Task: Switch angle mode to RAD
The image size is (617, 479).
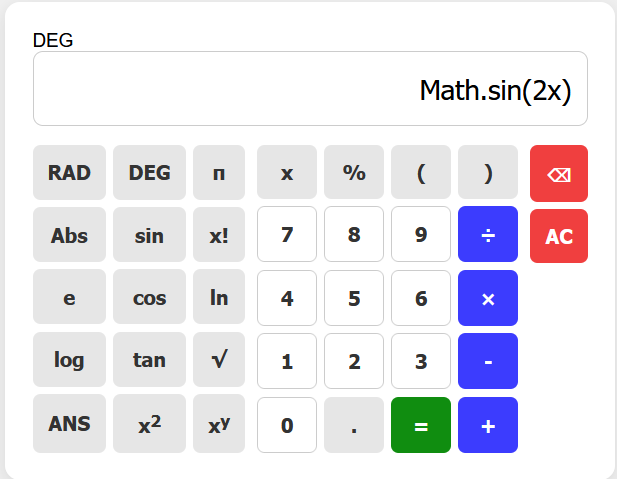Action: pyautogui.click(x=69, y=172)
